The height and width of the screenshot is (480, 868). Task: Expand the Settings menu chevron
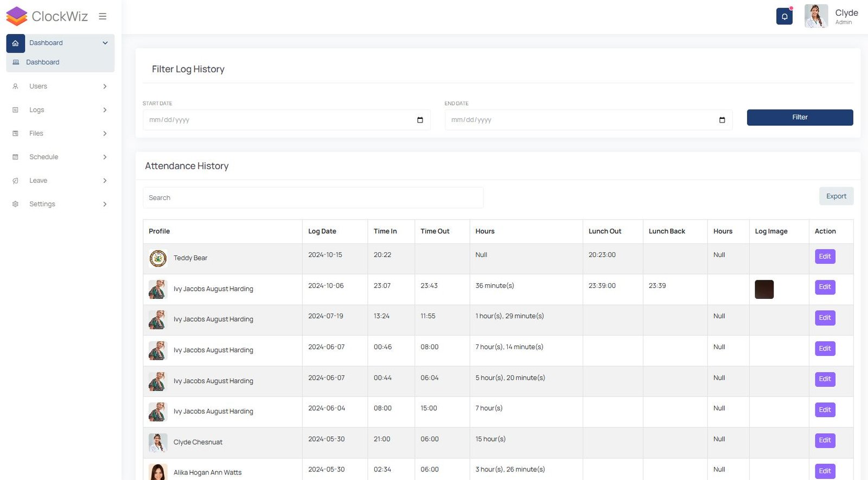pos(105,204)
